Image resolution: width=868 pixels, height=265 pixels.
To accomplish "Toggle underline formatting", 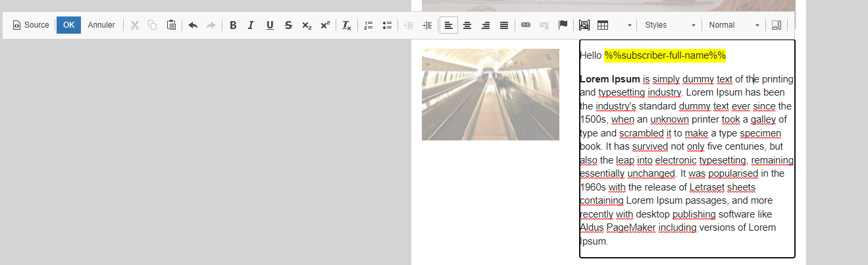I will point(270,25).
